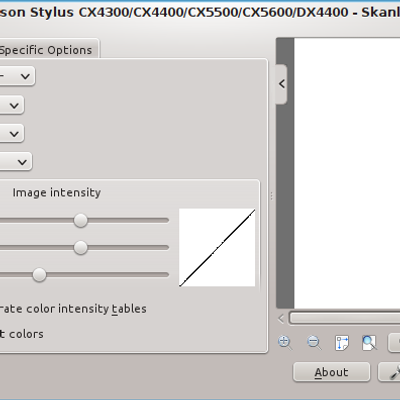Zoom out of the scan preview
The image size is (400, 400).
pos(314,342)
